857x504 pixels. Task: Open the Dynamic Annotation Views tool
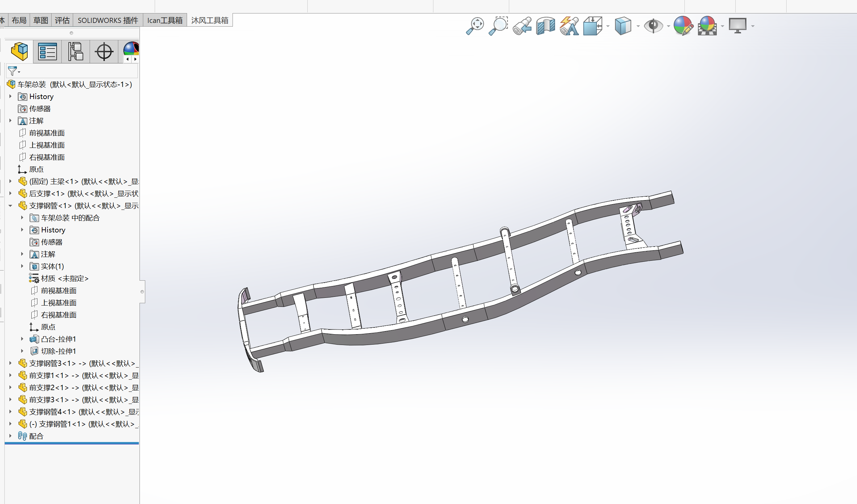(569, 26)
